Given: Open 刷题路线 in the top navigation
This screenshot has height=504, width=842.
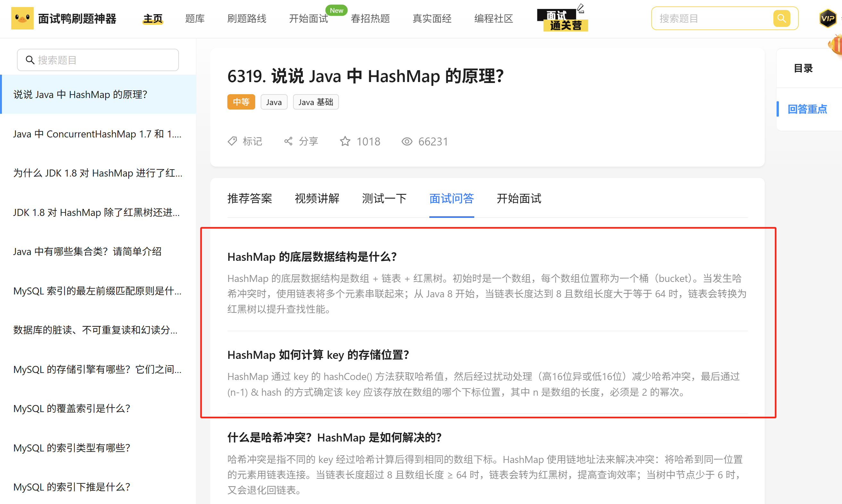Looking at the screenshot, I should [x=247, y=19].
